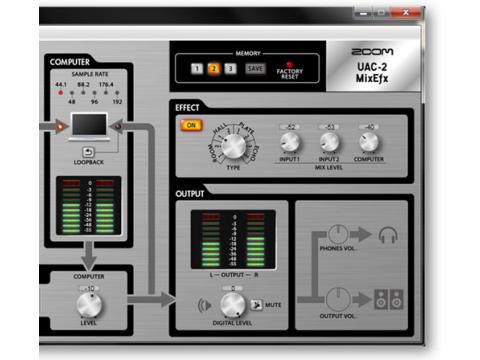This screenshot has width=480, height=360.
Task: Click the headphones icon
Action: (x=388, y=235)
